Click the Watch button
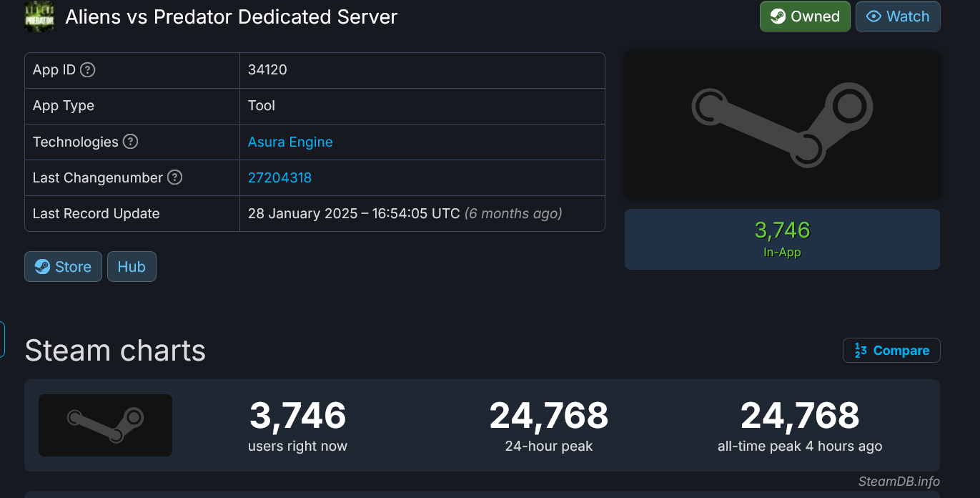Viewport: 980px width, 498px height. coord(898,16)
